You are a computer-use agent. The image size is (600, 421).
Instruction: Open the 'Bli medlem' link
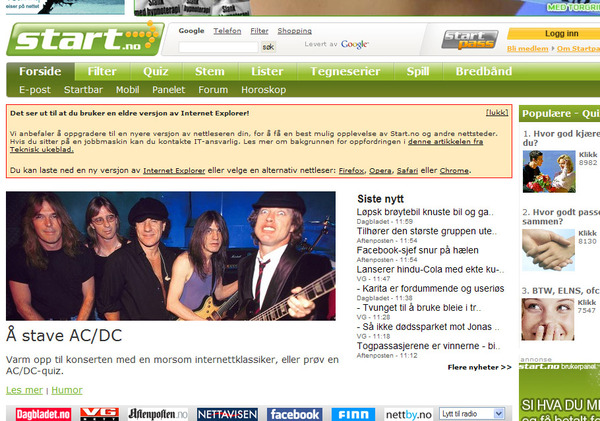coord(528,49)
